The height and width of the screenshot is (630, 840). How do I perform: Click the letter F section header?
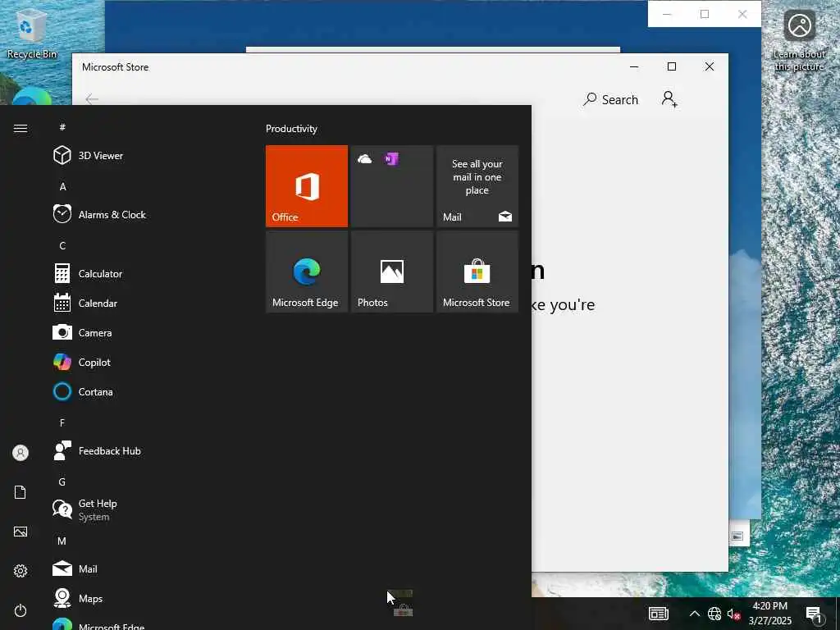click(x=62, y=422)
